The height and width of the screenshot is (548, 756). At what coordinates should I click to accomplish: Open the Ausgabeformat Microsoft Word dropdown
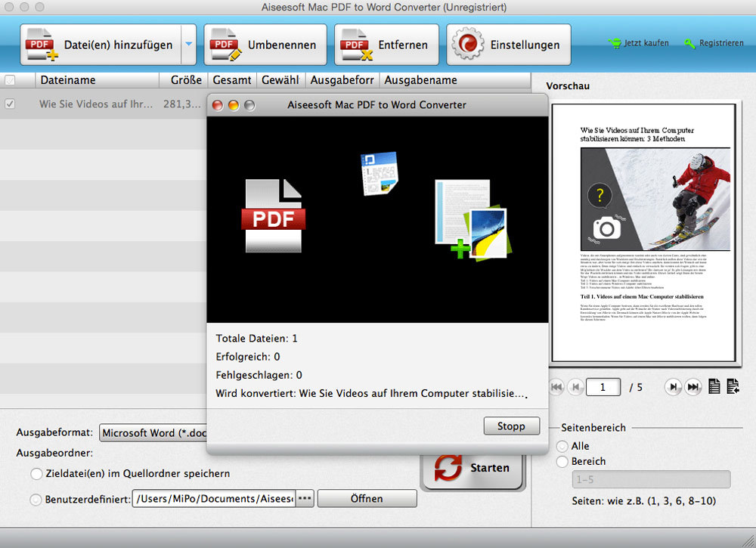point(153,433)
